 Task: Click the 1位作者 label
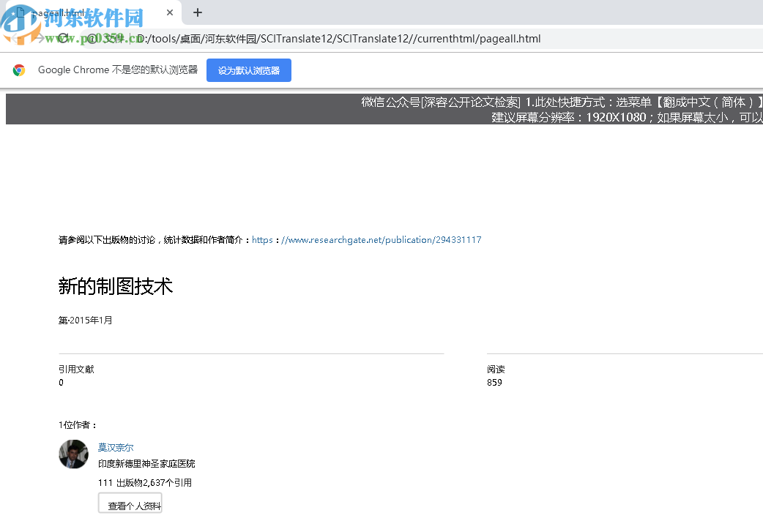click(78, 425)
